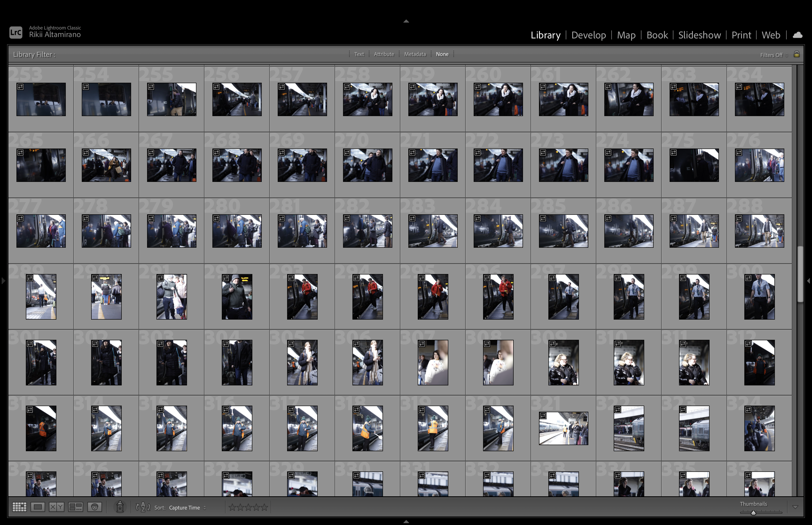812x525 pixels.
Task: Switch to the Develop module
Action: 589,35
